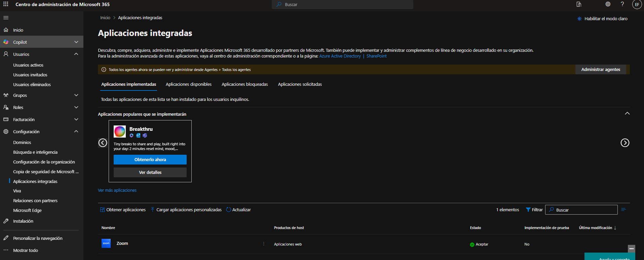
Task: Click the Zoom app icon in the table
Action: coord(106,243)
